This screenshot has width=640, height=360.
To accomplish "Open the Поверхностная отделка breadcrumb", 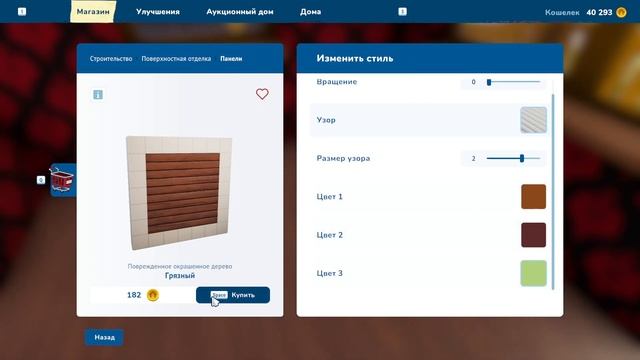I will (x=176, y=59).
